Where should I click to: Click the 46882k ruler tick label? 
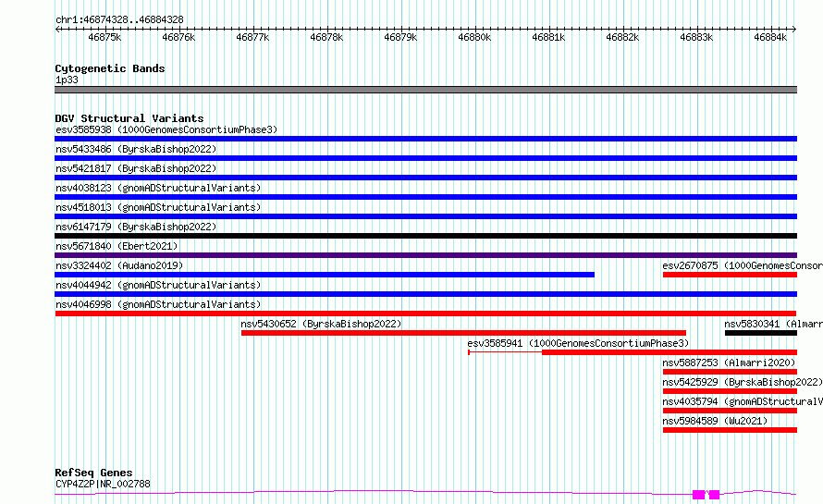[622, 38]
